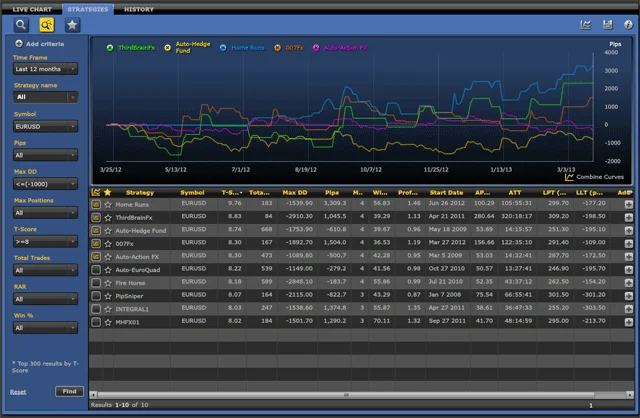Check INTEGRAL1 chart checkbox

[96, 309]
